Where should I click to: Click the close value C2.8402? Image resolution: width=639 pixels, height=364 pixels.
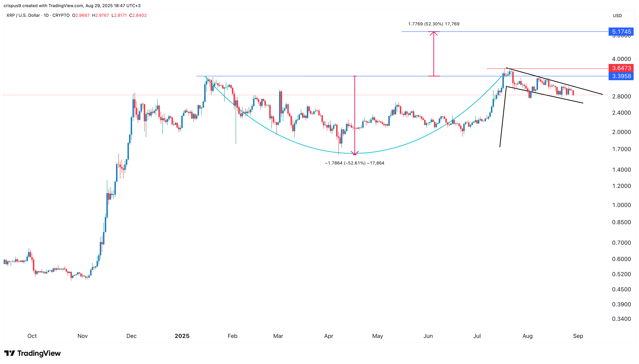pos(138,15)
